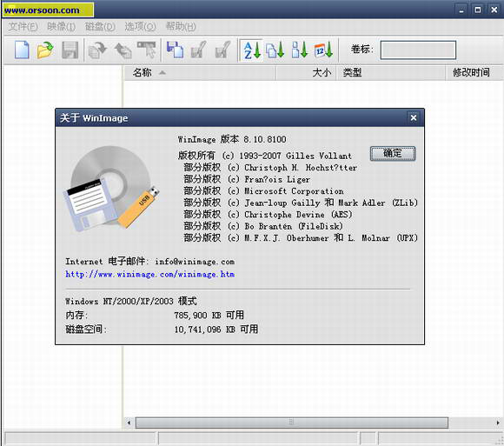Sort list by 大小 column header
The image size is (504, 446).
click(x=306, y=73)
